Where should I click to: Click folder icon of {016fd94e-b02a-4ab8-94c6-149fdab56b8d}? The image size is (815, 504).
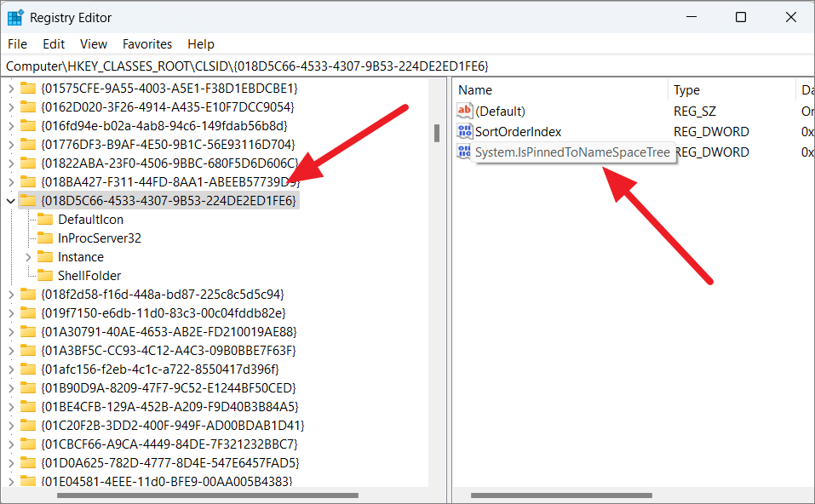click(27, 125)
